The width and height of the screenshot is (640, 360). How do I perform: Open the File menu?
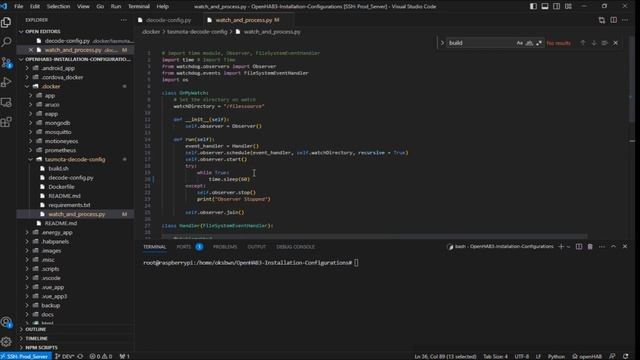coord(19,7)
